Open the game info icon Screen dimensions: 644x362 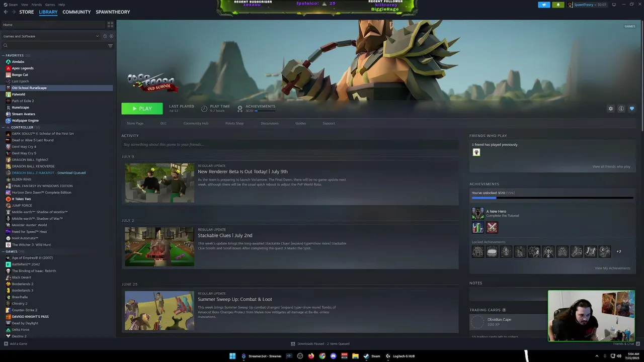pyautogui.click(x=621, y=109)
